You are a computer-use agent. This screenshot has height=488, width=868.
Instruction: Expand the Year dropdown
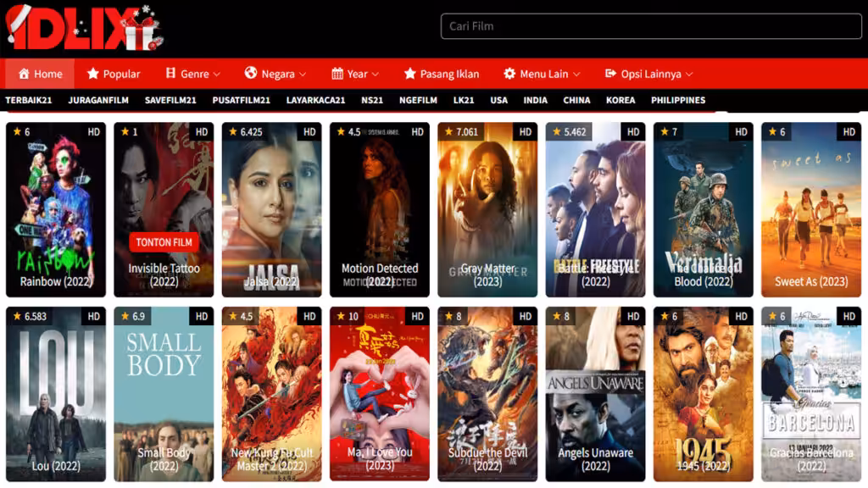(357, 74)
